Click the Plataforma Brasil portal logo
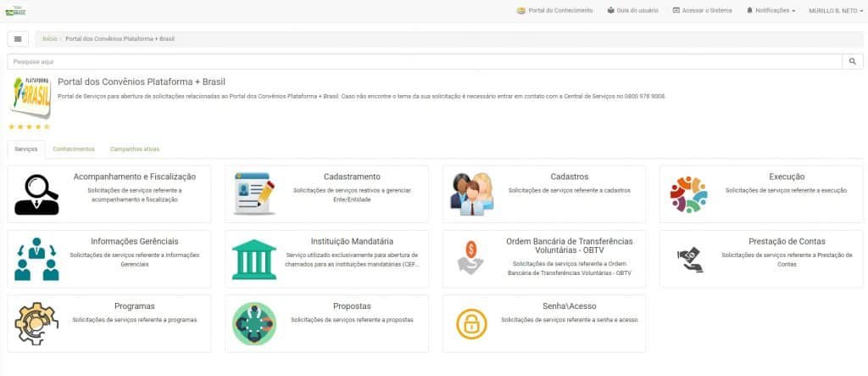This screenshot has width=868, height=376. pyautogui.click(x=31, y=98)
